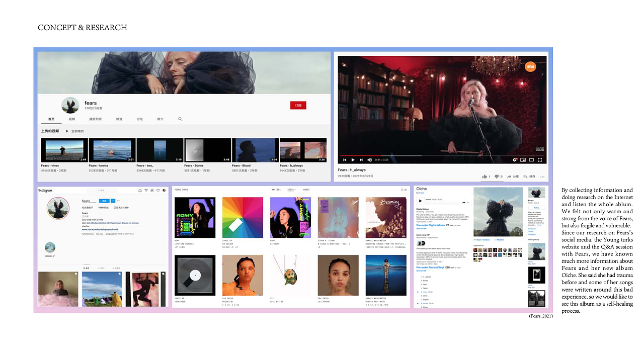Open Jamie xx Idontknow vinyl cover
This screenshot has height=359, width=644.
click(195, 276)
